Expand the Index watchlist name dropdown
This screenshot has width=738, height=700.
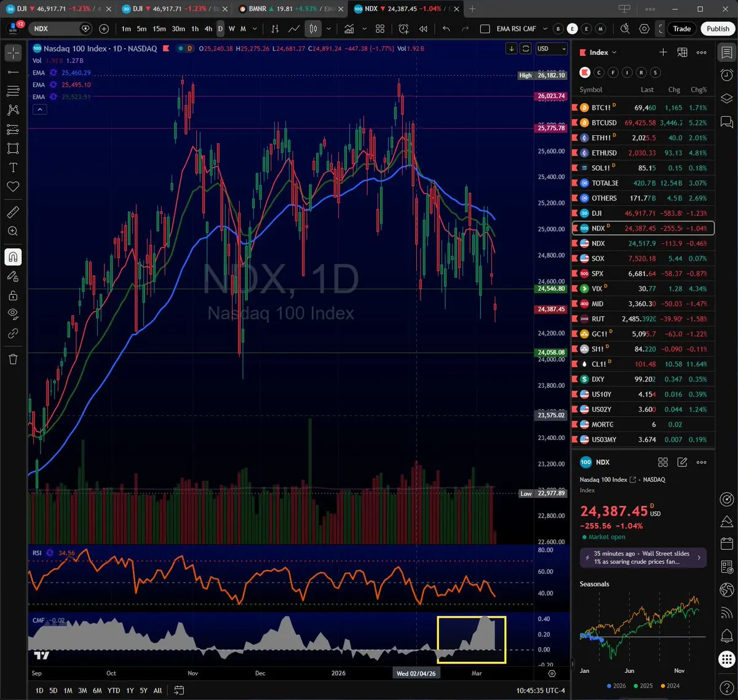pyautogui.click(x=603, y=52)
